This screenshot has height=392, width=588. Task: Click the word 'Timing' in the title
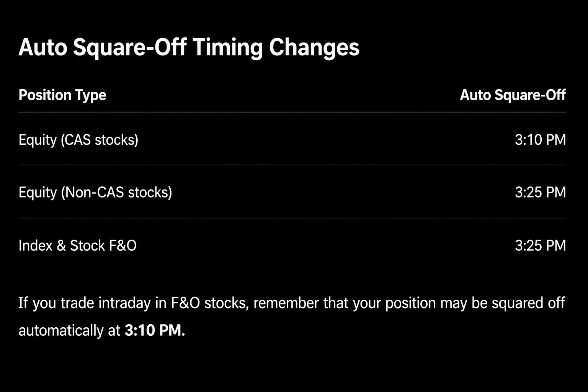(x=227, y=48)
